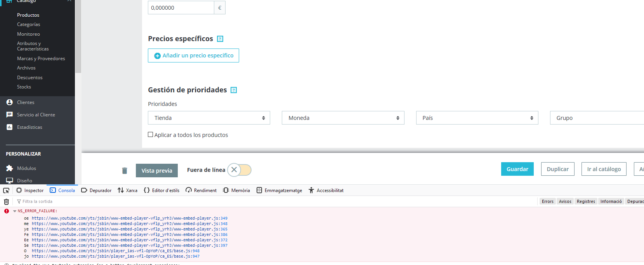The image size is (644, 265).
Task: Open the Inspector devtools tab
Action: pyautogui.click(x=30, y=191)
